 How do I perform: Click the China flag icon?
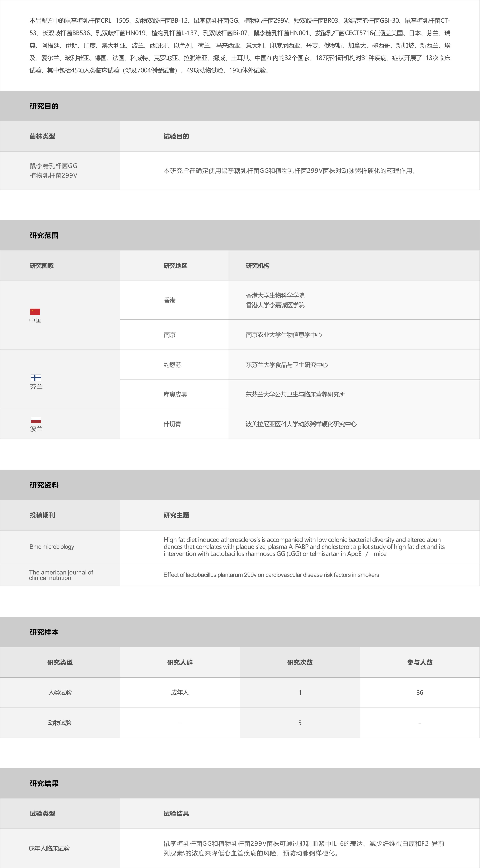35,312
